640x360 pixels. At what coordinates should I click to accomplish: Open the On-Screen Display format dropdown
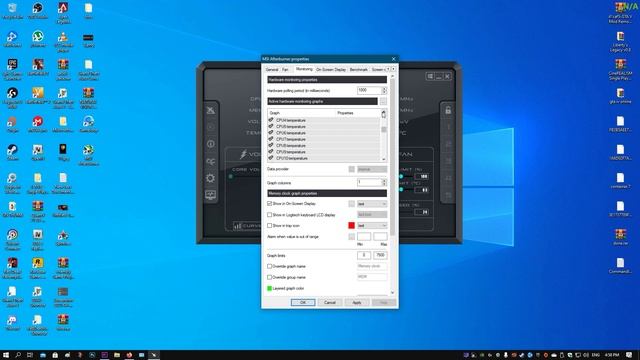click(372, 204)
